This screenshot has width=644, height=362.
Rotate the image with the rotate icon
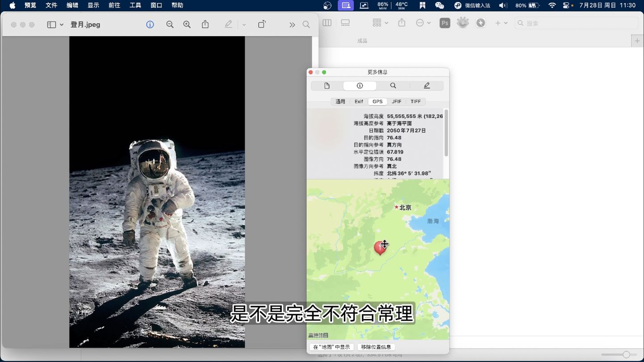click(262, 25)
